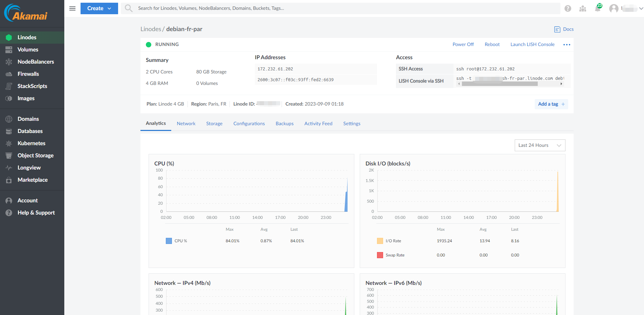
Task: Click Reboot
Action: click(x=492, y=44)
